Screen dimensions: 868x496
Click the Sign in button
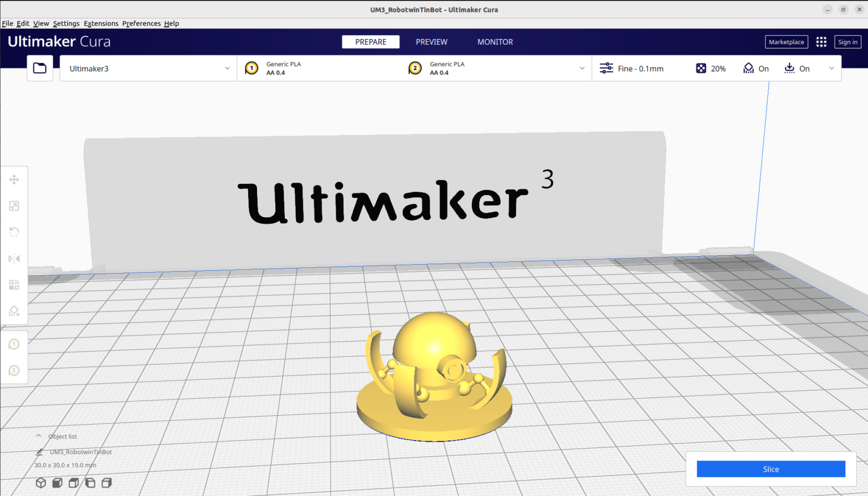point(848,42)
